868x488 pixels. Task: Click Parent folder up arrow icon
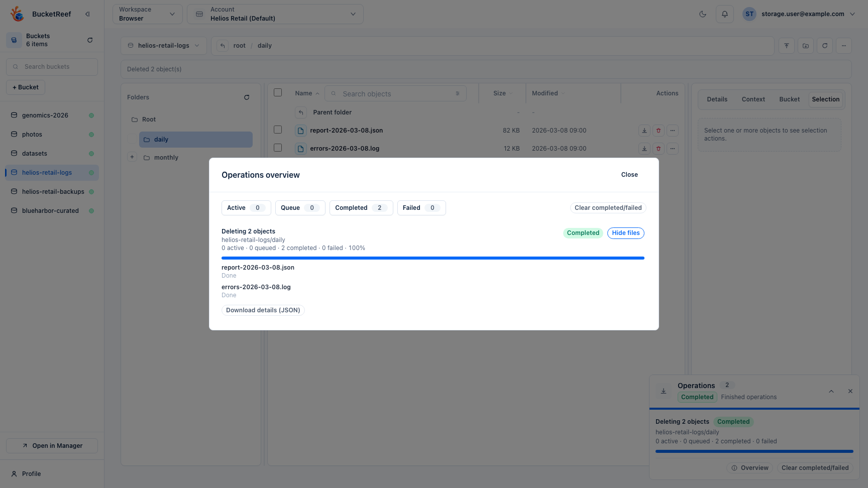point(301,112)
